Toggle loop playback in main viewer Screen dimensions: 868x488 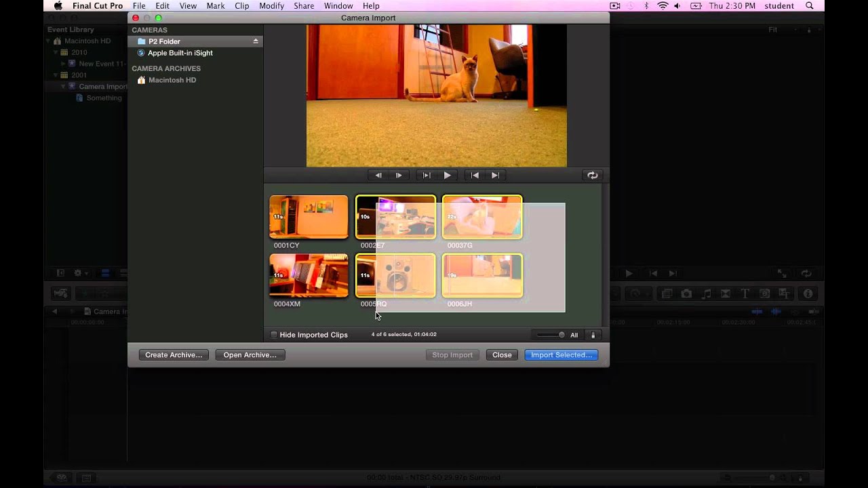806,273
